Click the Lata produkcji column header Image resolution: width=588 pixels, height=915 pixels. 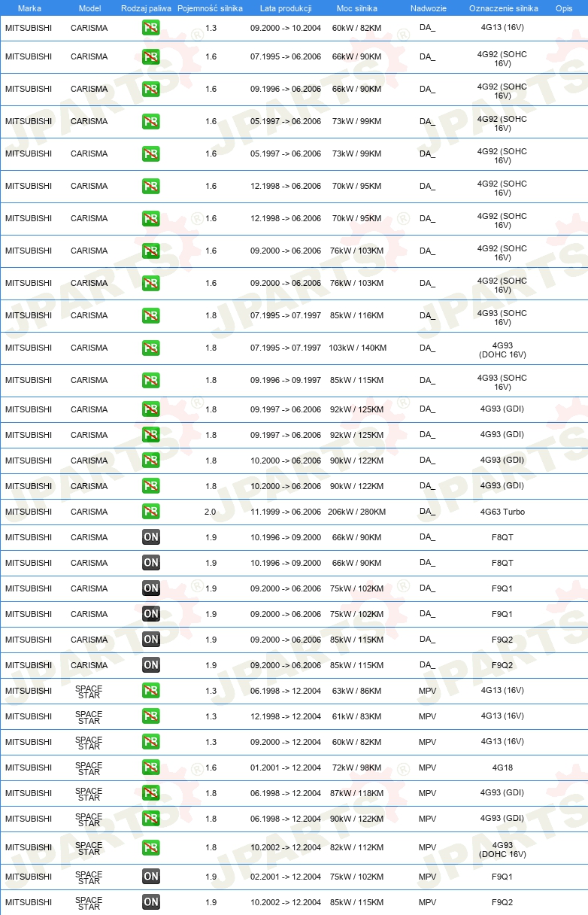coord(286,9)
